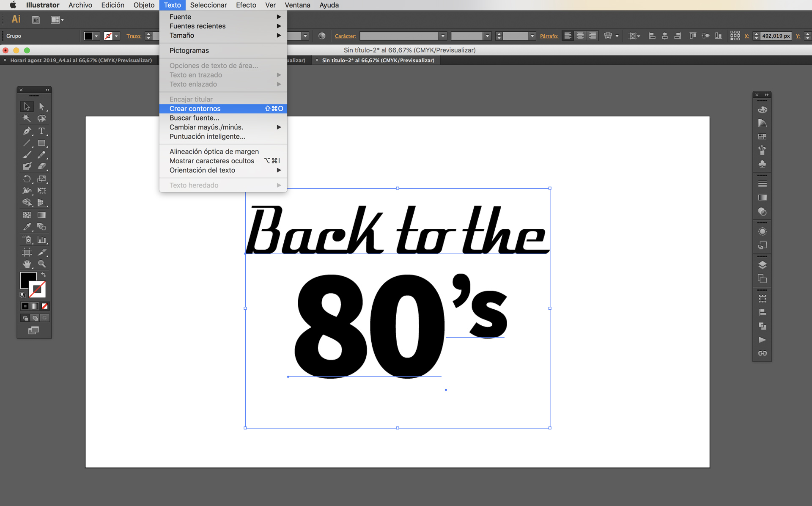Open the Layers panel icon
This screenshot has height=506, width=812.
pos(762,265)
